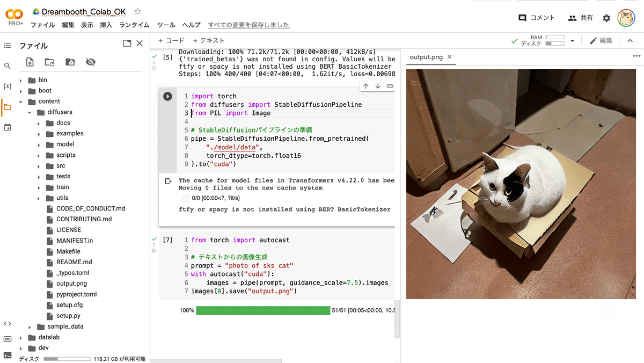The width and height of the screenshot is (644, 363).
Task: Refresh the file browser
Action: pyautogui.click(x=49, y=62)
